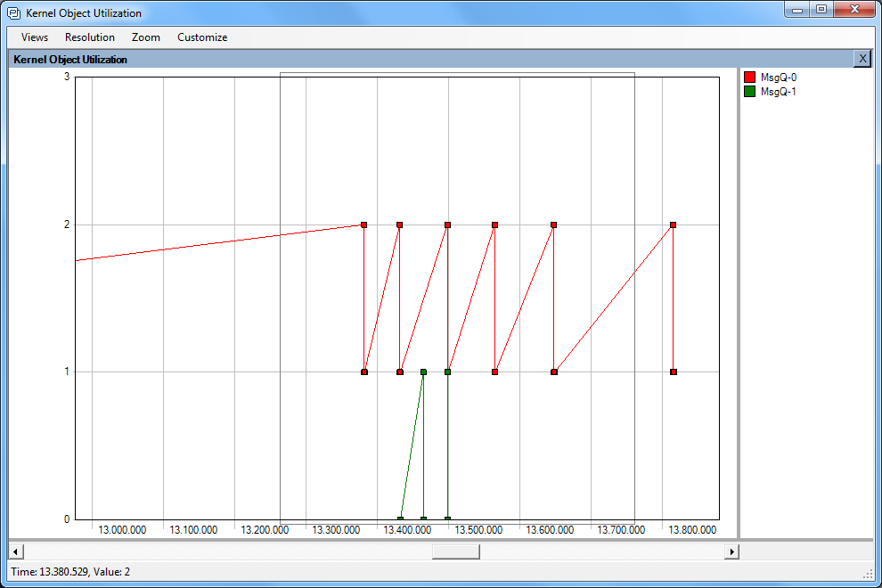
Task: Click the green MsgQ-1 legend swatch
Action: (x=750, y=92)
